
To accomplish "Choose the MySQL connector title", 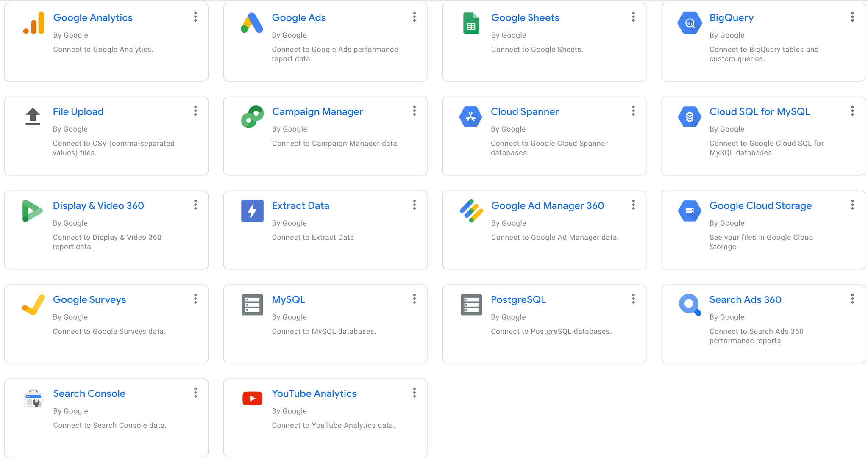I will pos(288,300).
